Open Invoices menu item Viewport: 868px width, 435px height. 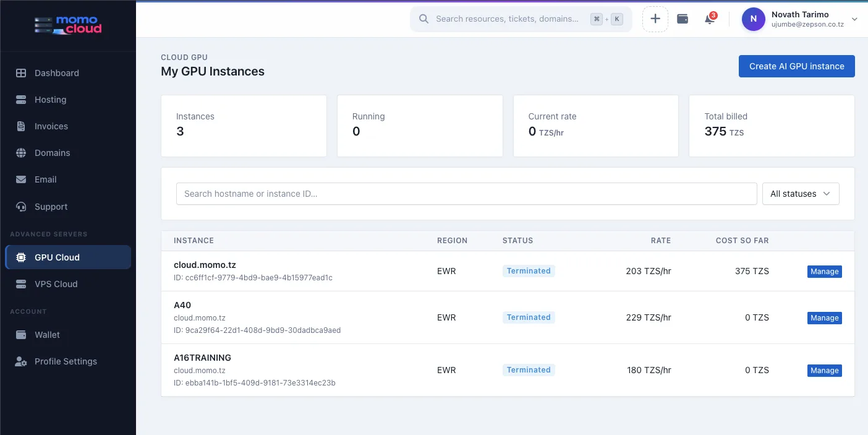coord(68,126)
